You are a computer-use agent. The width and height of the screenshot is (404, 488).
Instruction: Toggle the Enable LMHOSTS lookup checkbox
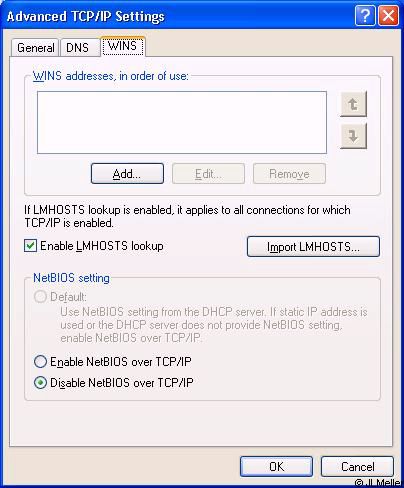click(x=30, y=246)
